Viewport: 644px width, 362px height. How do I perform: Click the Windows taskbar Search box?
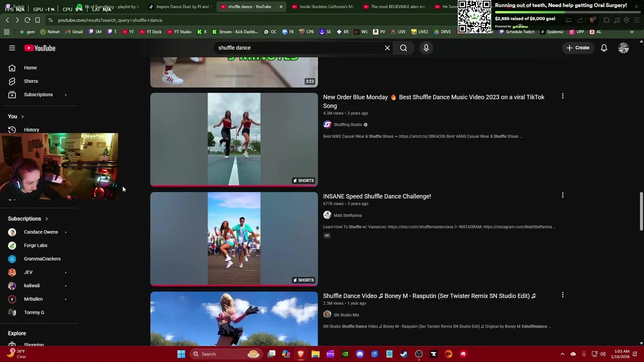(226, 354)
